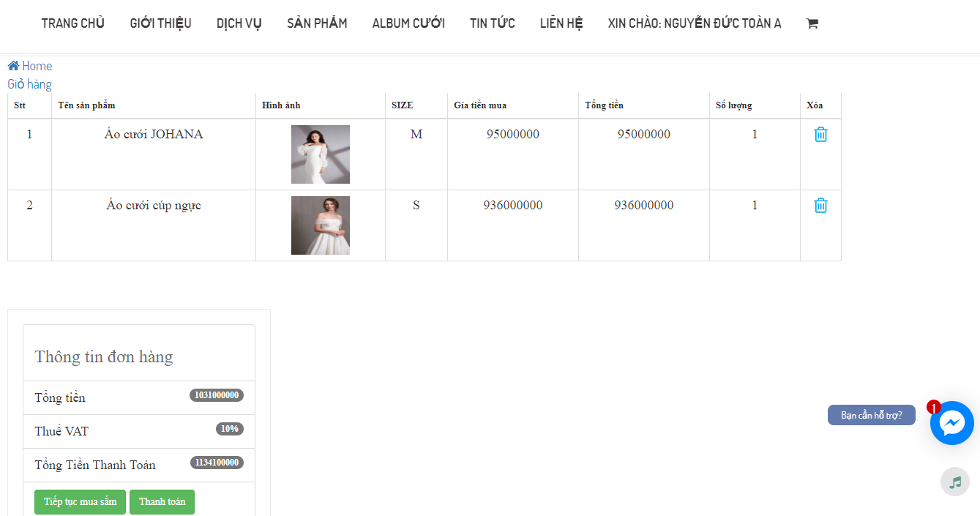Select the TIN TỨC menu item
Image resolution: width=980 pixels, height=516 pixels.
493,23
